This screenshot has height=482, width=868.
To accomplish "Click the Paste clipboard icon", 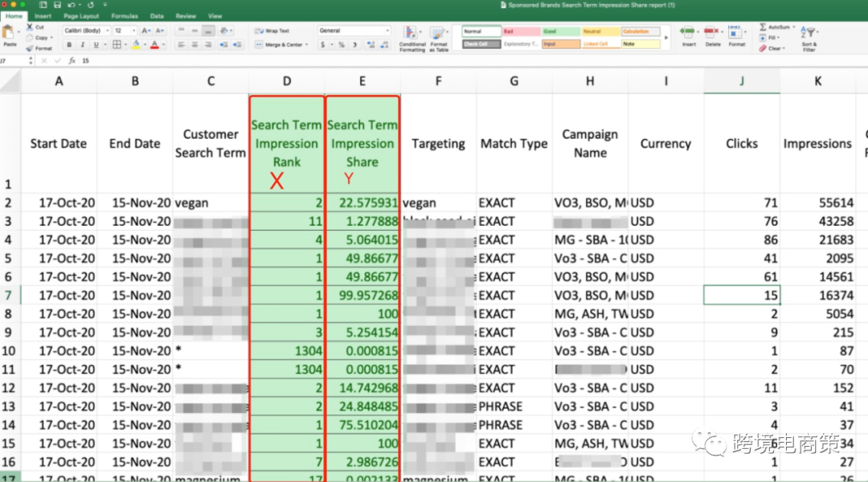I will (10, 33).
